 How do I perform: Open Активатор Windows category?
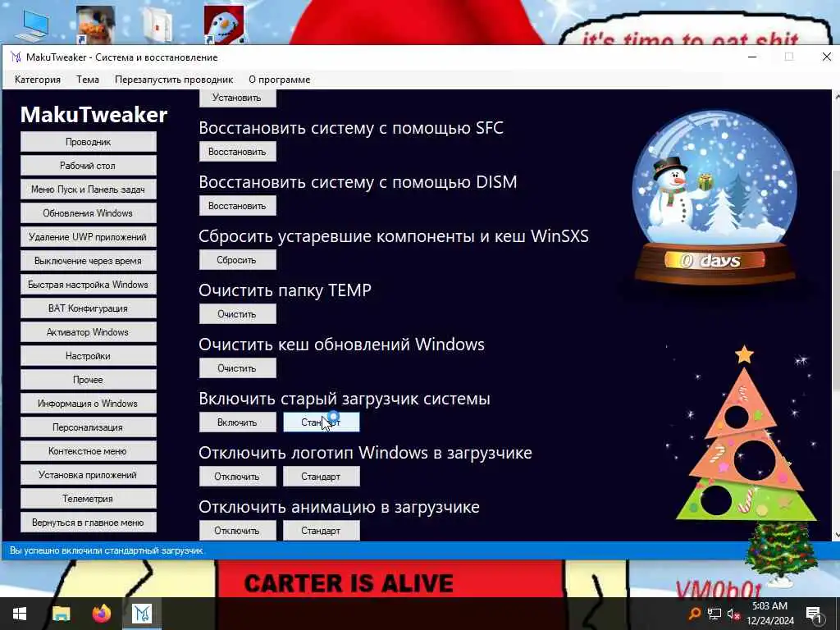89,332
